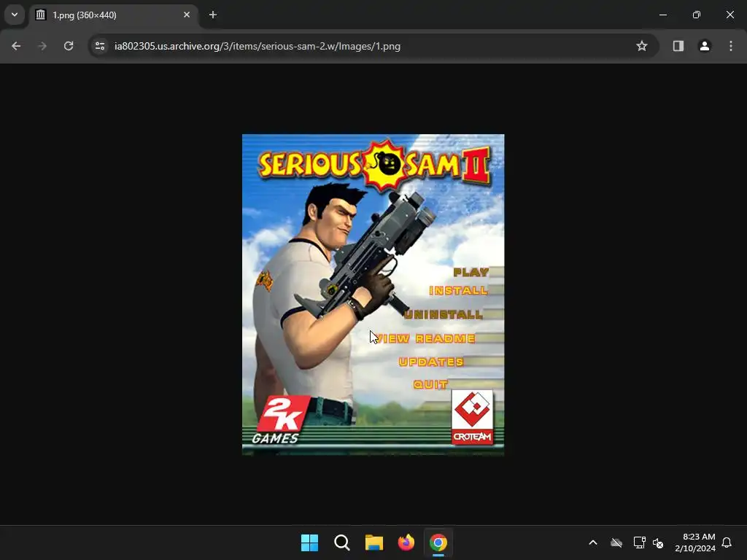Click the Chrome taskbar icon

438,542
